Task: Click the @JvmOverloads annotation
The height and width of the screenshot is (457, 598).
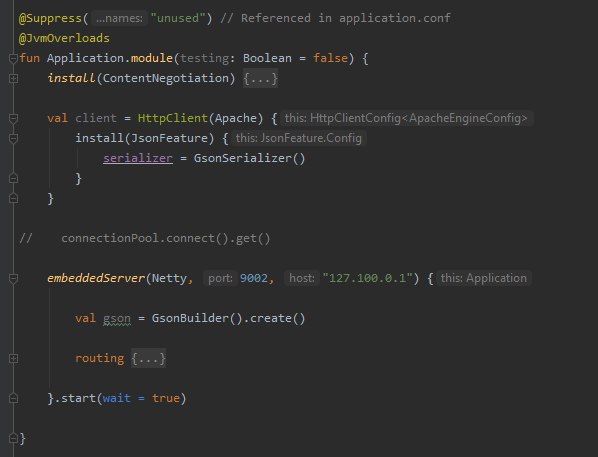Action: coord(64,38)
